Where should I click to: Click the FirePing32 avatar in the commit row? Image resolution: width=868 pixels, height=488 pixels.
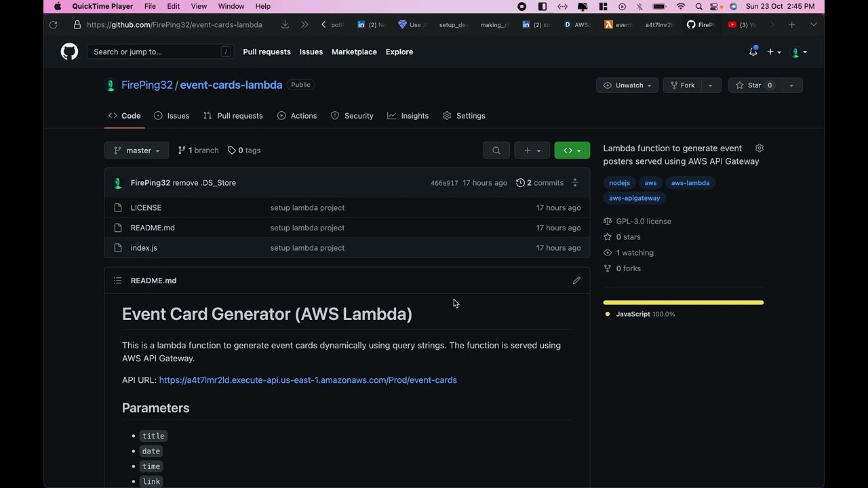point(118,183)
